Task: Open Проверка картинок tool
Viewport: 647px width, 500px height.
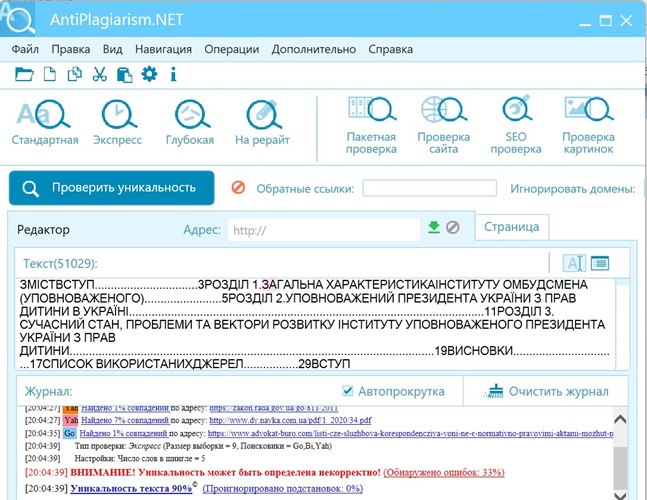Action: coord(588,125)
